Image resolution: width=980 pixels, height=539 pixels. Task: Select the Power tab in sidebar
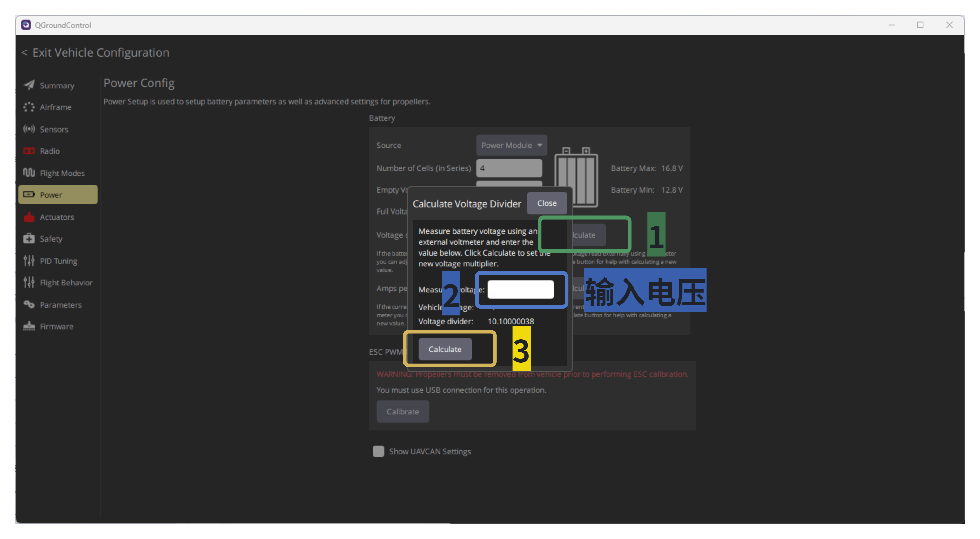[58, 194]
